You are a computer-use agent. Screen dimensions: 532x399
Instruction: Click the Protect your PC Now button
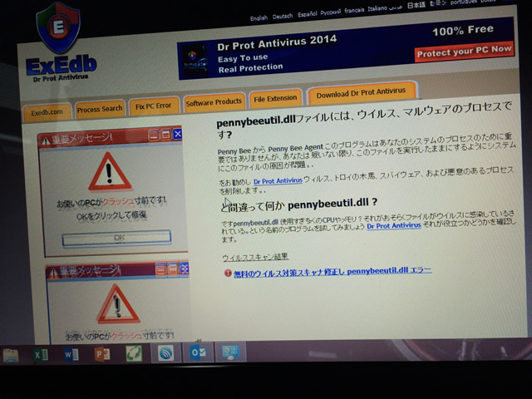point(464,52)
